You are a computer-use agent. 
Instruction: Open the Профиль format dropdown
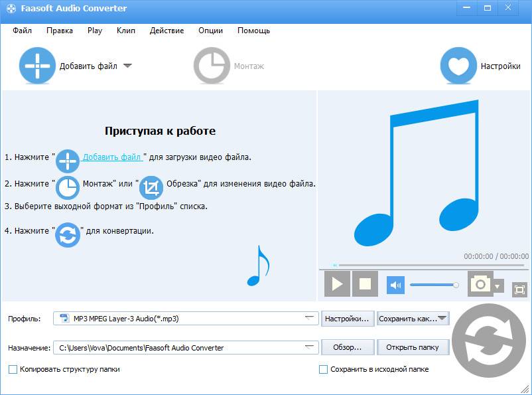(x=308, y=318)
